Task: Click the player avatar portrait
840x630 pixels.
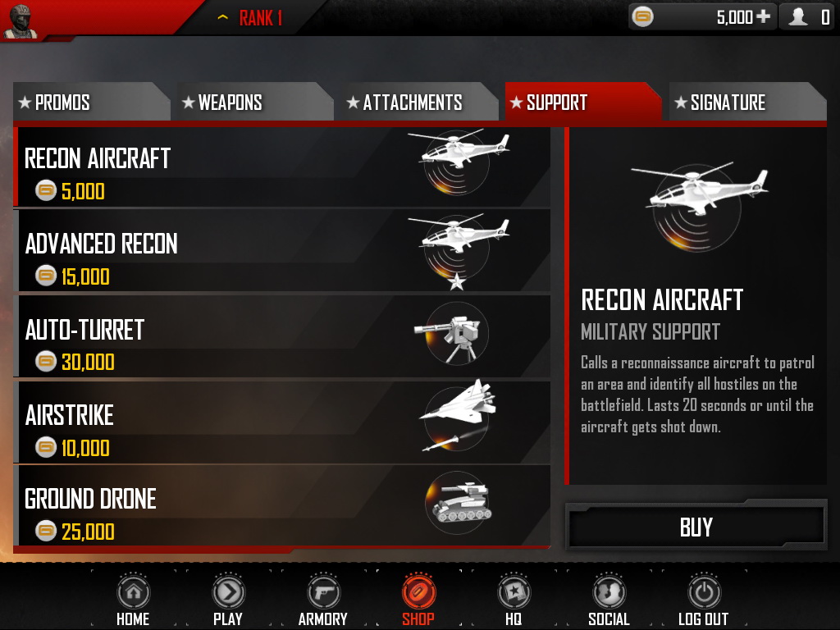Action: click(x=21, y=21)
